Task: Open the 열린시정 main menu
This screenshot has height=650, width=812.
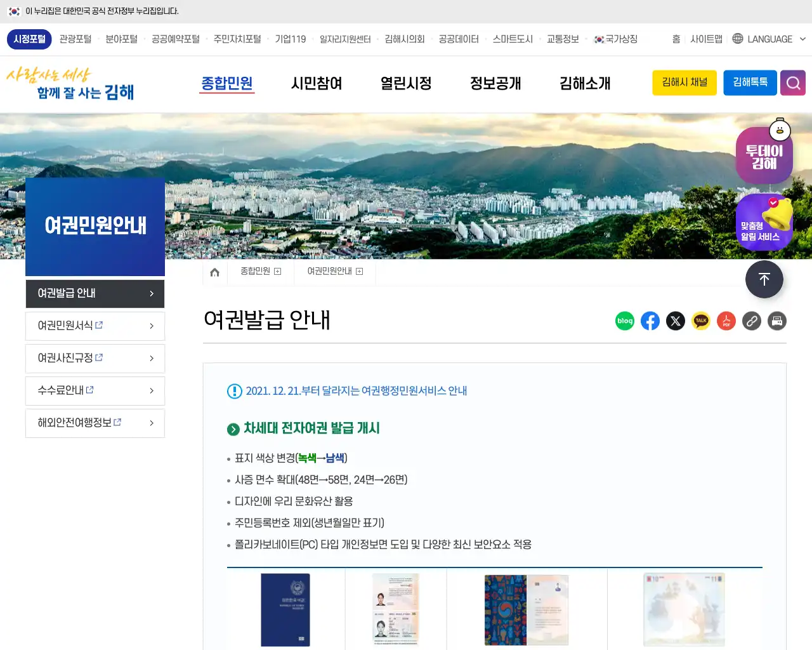Action: pos(406,83)
